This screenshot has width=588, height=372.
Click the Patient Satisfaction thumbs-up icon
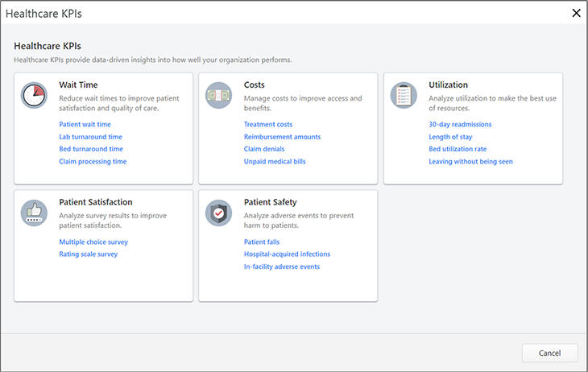pyautogui.click(x=34, y=212)
